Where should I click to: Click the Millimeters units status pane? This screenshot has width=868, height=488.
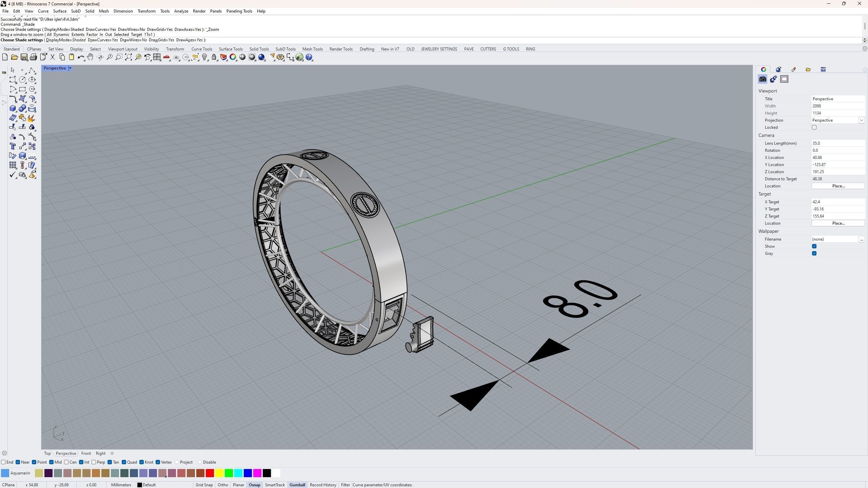(121, 485)
